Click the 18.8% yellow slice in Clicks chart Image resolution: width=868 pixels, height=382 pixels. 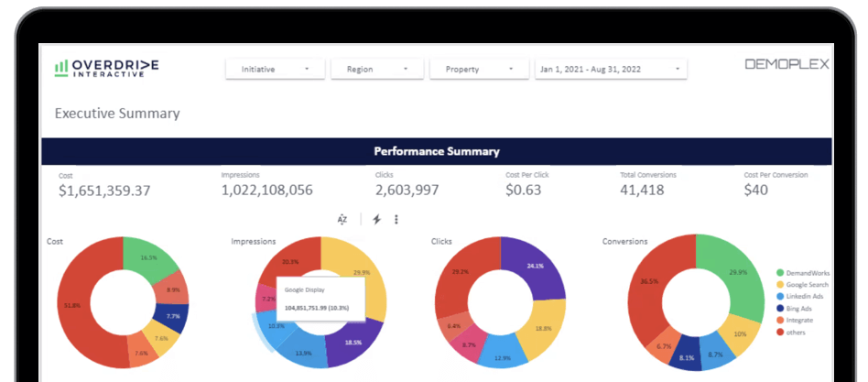pos(542,328)
